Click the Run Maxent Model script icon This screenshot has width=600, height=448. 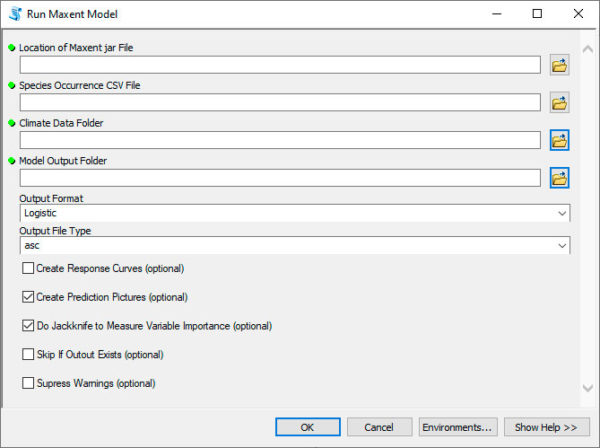click(15, 14)
